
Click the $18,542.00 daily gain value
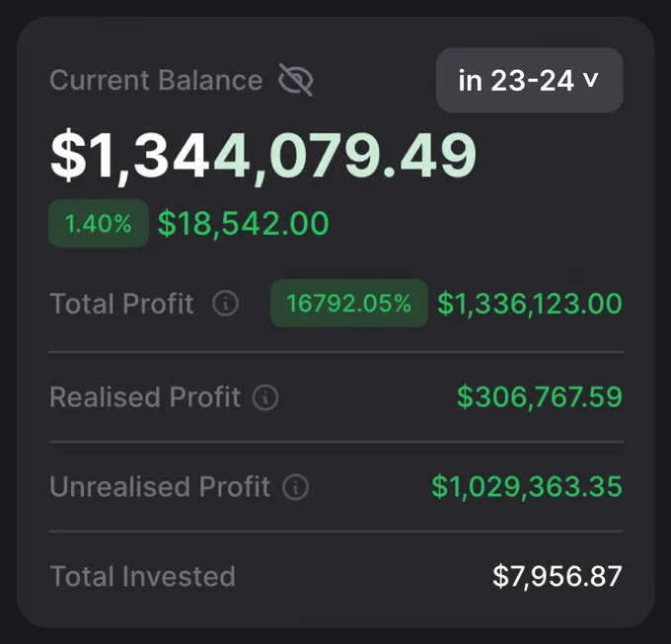[x=244, y=223]
